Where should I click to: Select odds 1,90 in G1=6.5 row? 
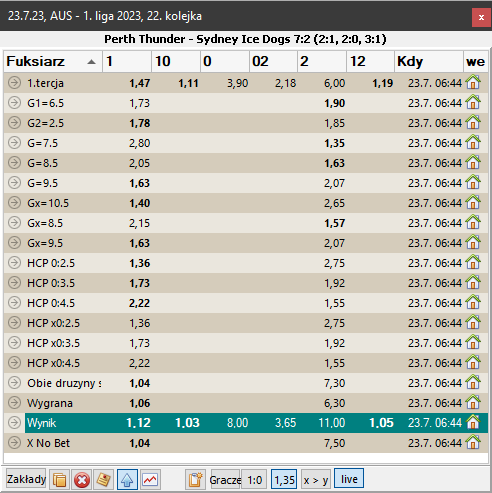click(x=335, y=103)
